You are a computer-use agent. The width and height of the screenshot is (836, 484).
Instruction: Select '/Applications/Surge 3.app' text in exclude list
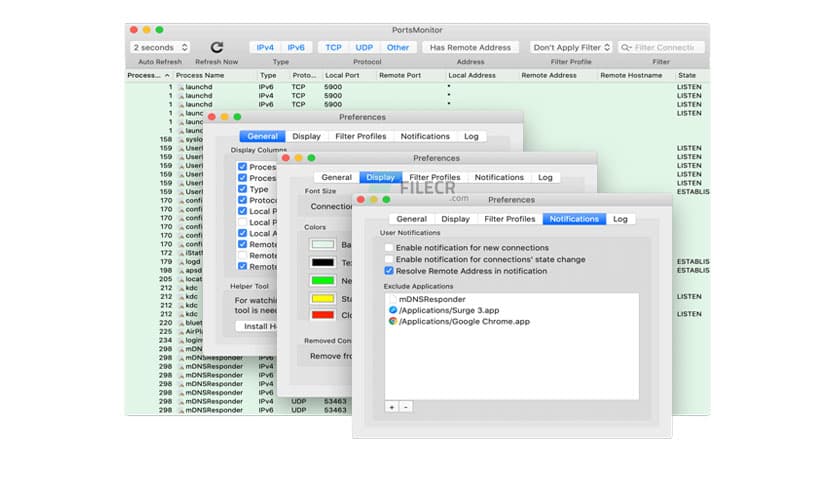tap(449, 310)
